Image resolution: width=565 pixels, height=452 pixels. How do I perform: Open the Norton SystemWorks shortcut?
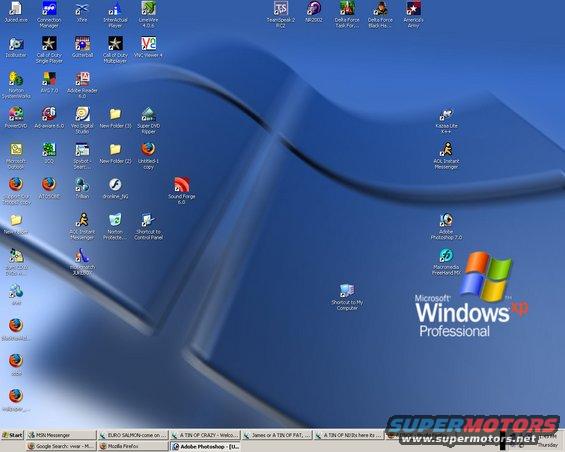(x=16, y=85)
